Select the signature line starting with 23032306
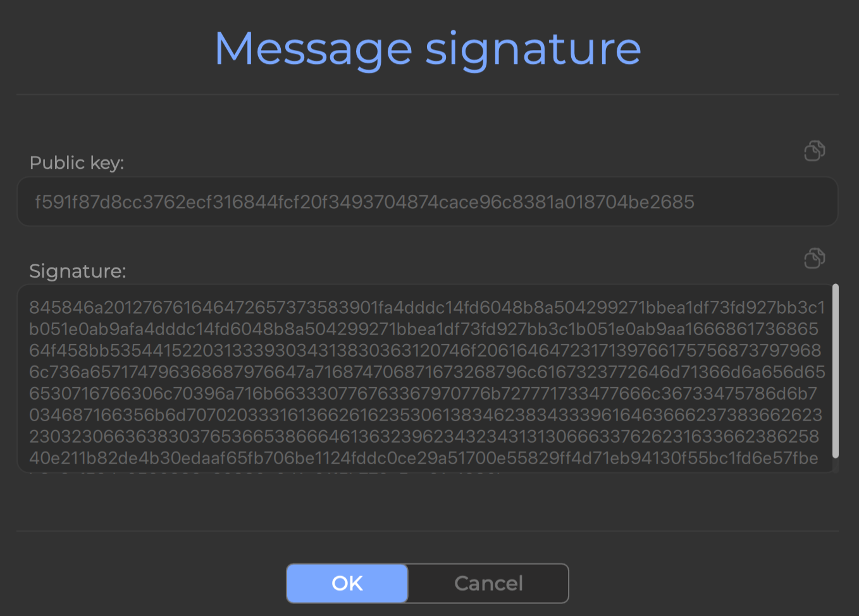This screenshot has width=859, height=616. (424, 436)
